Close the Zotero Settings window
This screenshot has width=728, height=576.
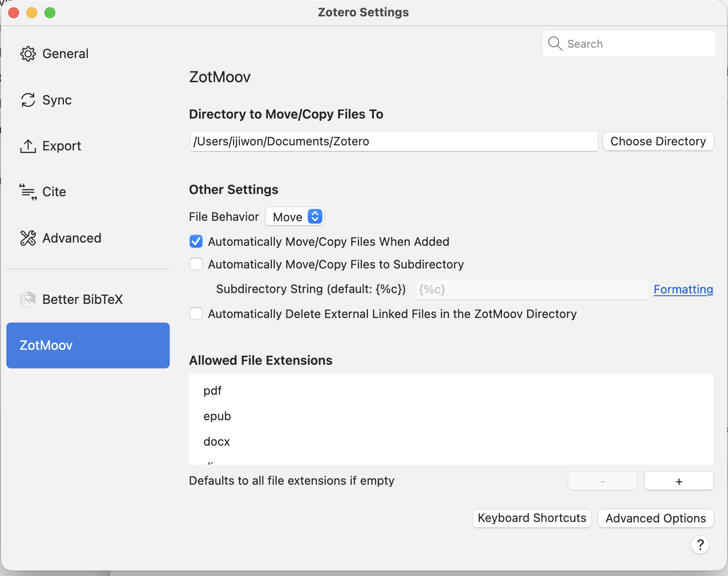pyautogui.click(x=14, y=13)
